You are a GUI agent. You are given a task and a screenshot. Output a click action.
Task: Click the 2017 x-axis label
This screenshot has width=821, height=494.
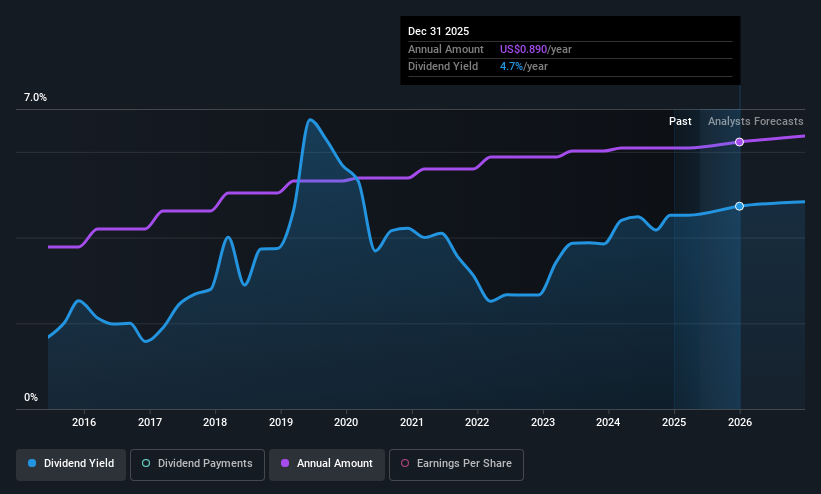[x=150, y=422]
